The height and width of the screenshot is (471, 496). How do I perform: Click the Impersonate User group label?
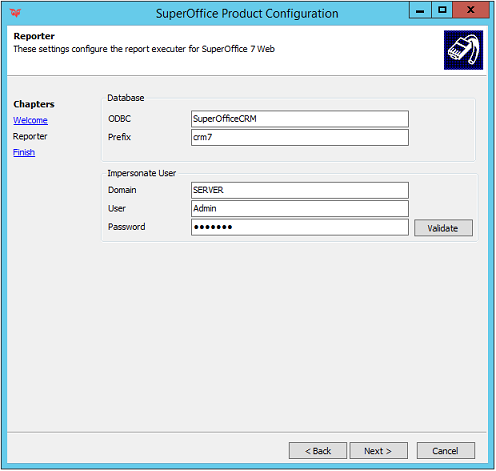(x=142, y=173)
